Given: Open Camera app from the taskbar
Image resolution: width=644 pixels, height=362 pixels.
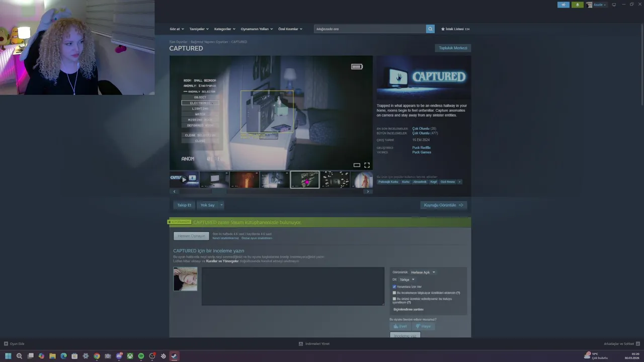Looking at the screenshot, I should [108, 356].
